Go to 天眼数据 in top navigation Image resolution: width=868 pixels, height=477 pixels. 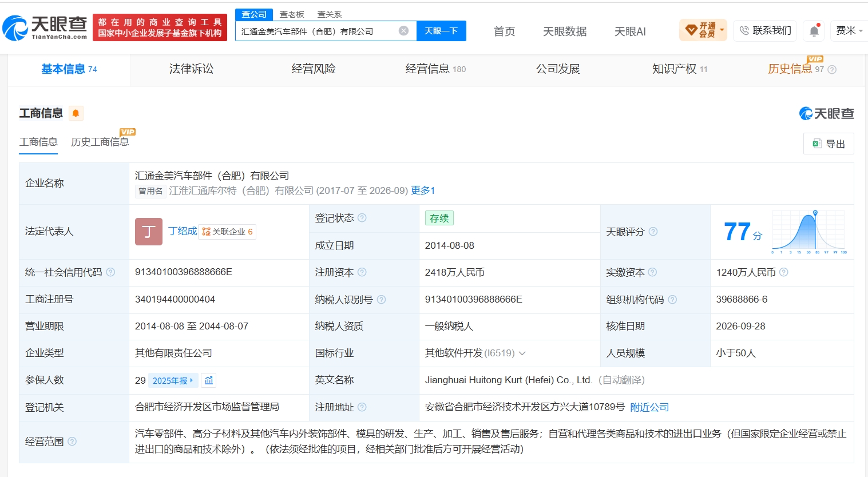[x=565, y=31]
